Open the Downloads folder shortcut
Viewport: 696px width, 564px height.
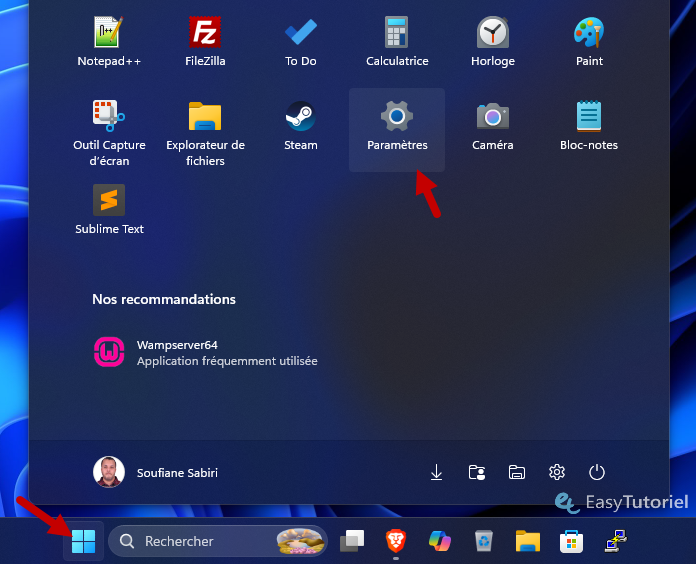point(437,472)
